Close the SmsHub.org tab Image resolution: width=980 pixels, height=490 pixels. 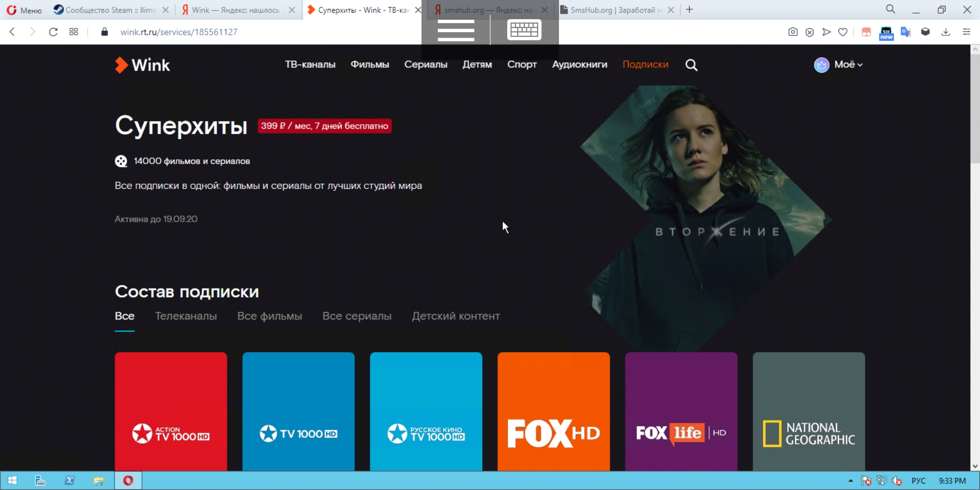[x=671, y=10]
